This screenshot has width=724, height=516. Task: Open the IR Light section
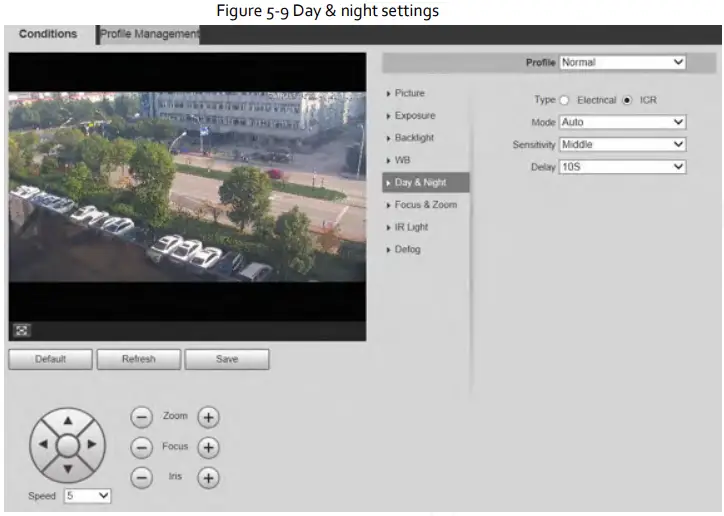pyautogui.click(x=411, y=227)
